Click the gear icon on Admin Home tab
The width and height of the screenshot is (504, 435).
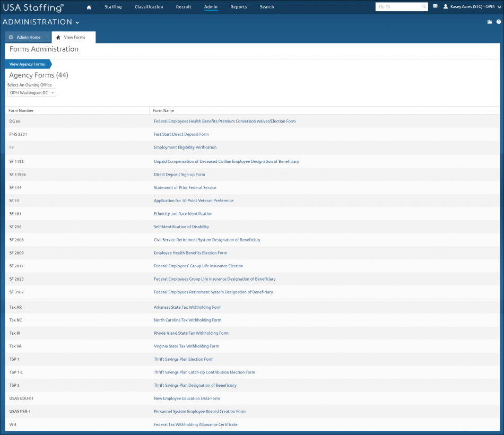11,37
